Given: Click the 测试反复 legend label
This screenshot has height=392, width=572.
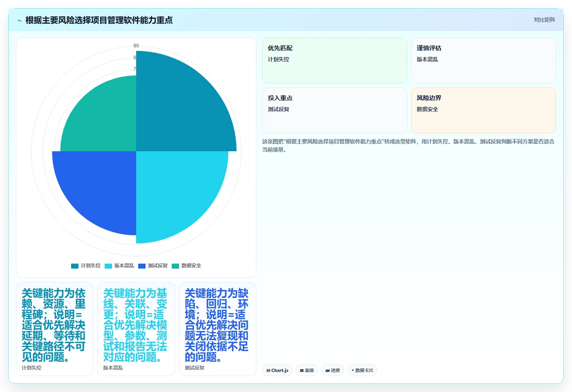Looking at the screenshot, I should coord(157,266).
